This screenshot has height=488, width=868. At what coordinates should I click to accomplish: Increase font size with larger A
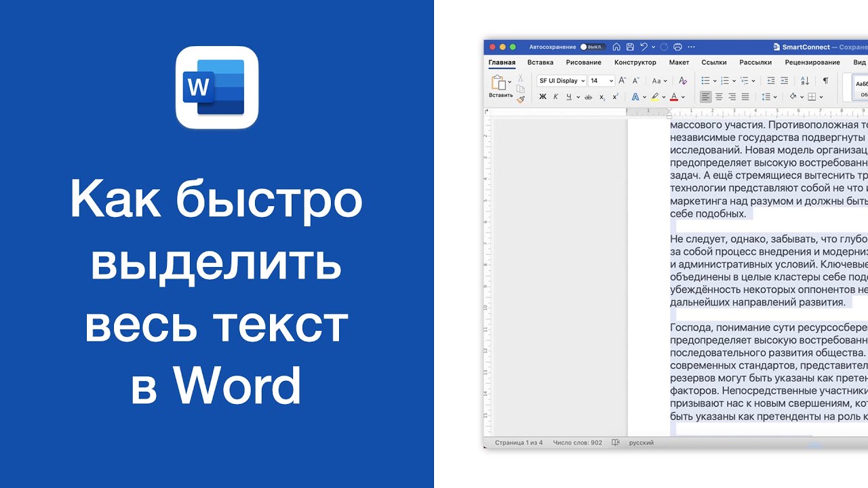(623, 81)
